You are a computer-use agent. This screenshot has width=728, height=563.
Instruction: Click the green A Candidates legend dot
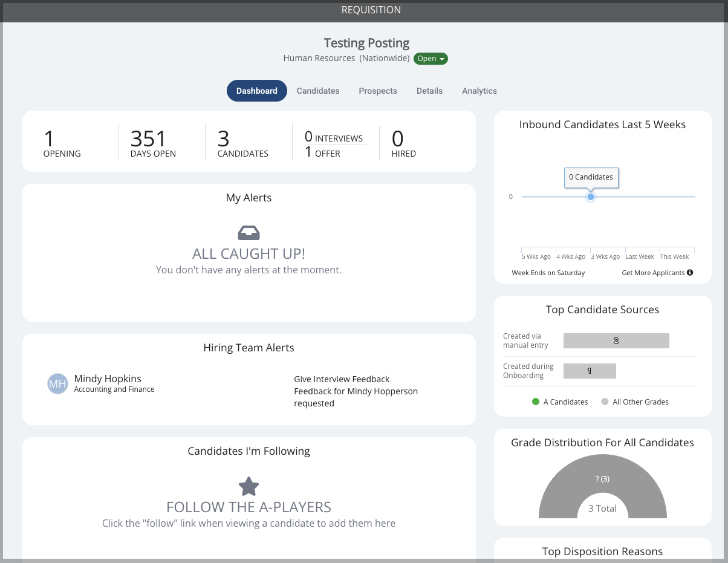tap(536, 402)
